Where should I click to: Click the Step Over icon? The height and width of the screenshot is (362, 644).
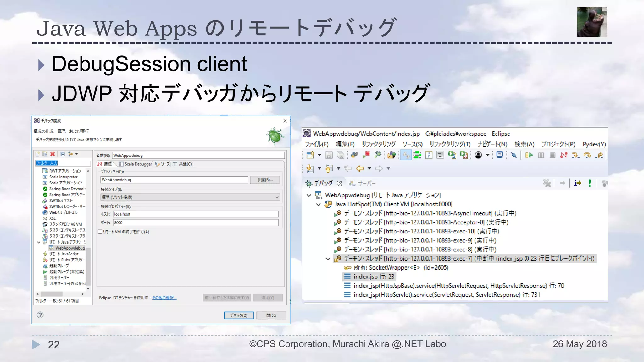pos(587,155)
